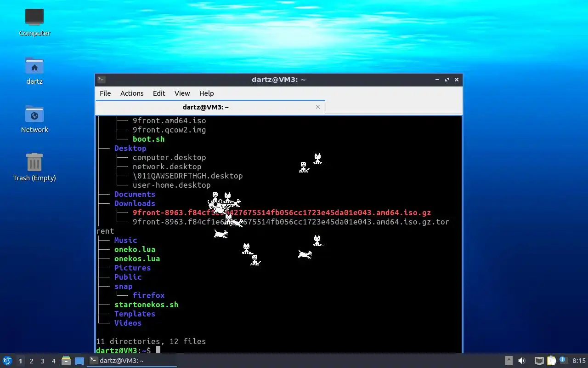Click the startonekos.sh file name
Screen dimensions: 588x368
coord(146,305)
